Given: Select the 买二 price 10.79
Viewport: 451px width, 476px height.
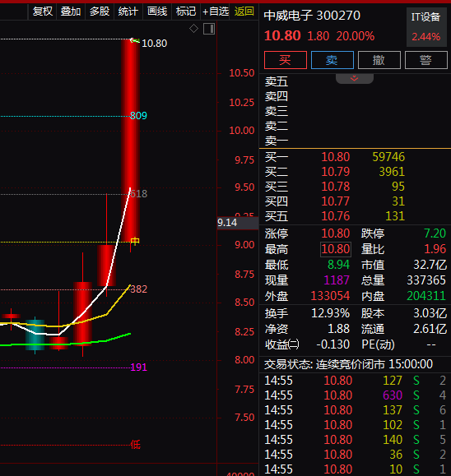Looking at the screenshot, I should 336,172.
